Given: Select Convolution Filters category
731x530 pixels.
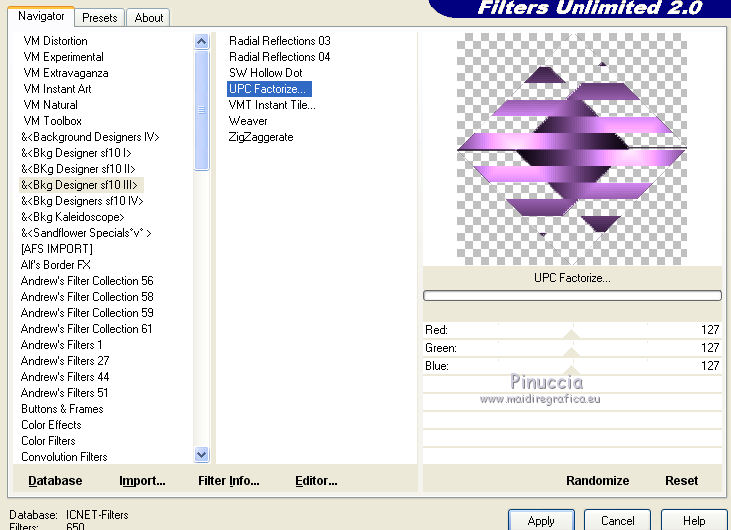Looking at the screenshot, I should click(64, 457).
